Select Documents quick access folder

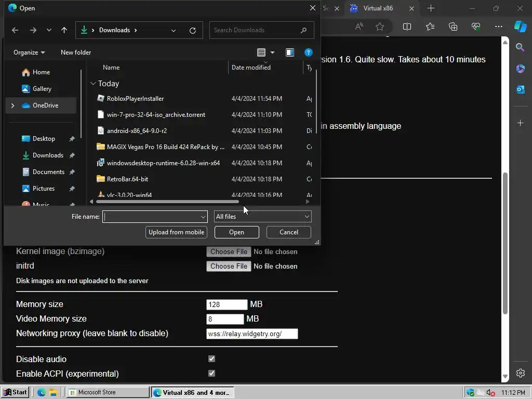(48, 171)
